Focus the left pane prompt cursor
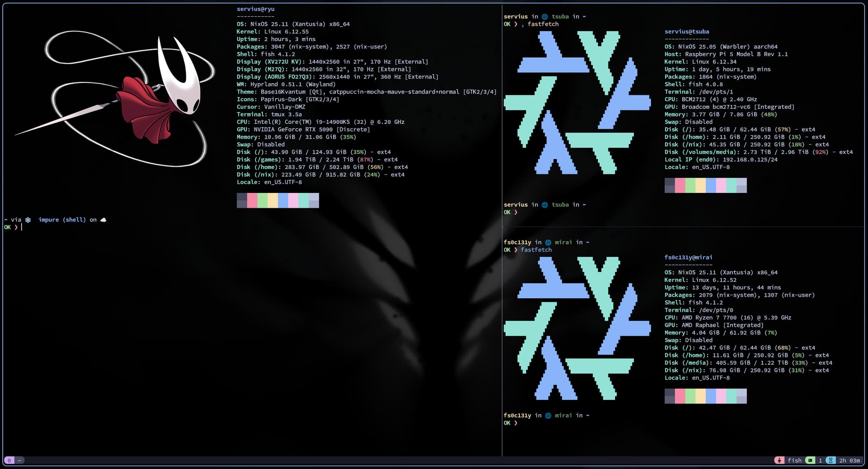Image resolution: width=868 pixels, height=469 pixels. (21, 227)
